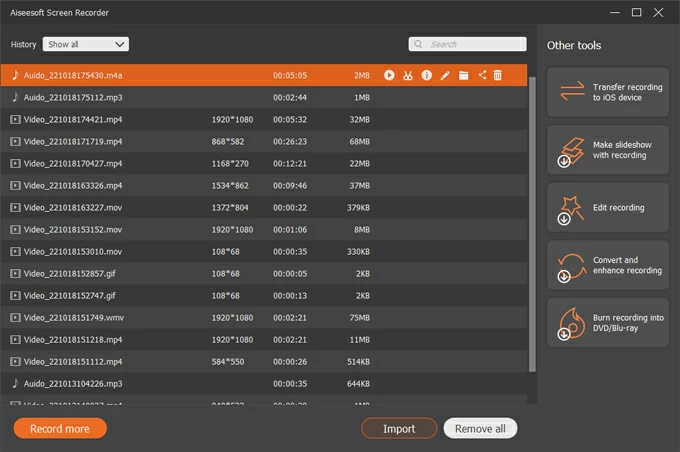The height and width of the screenshot is (452, 680).
Task: Select Video_221018153152.mov in the list
Action: pyautogui.click(x=264, y=229)
